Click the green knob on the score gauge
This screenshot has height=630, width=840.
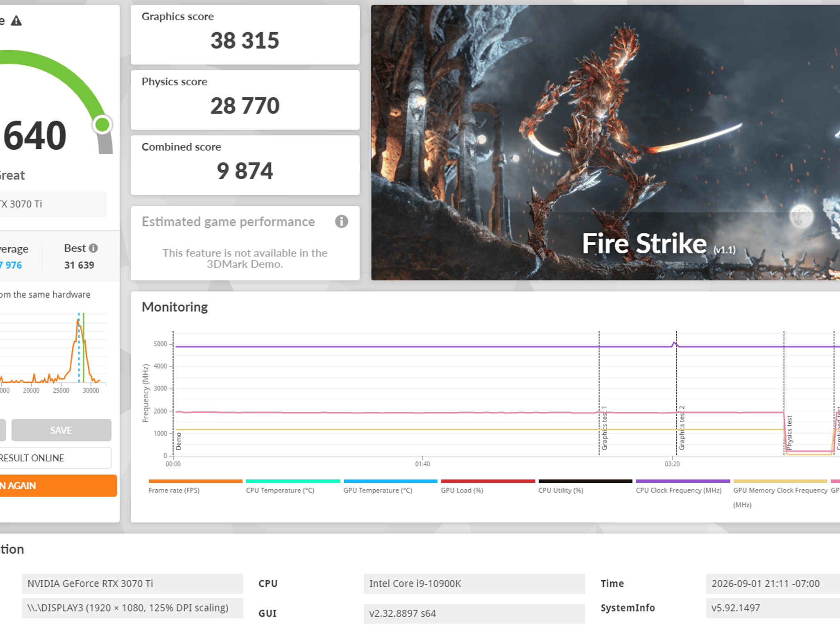point(102,124)
